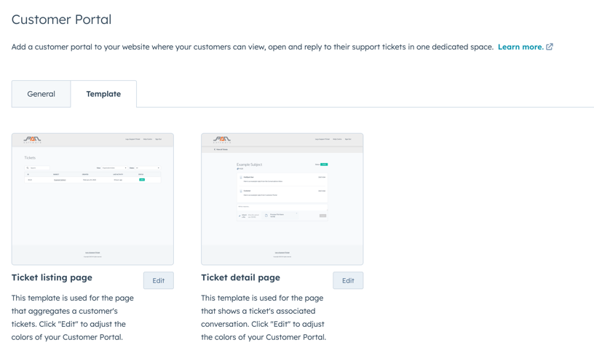
Task: Click the green status badge next to Example Subject
Action: tap(324, 165)
